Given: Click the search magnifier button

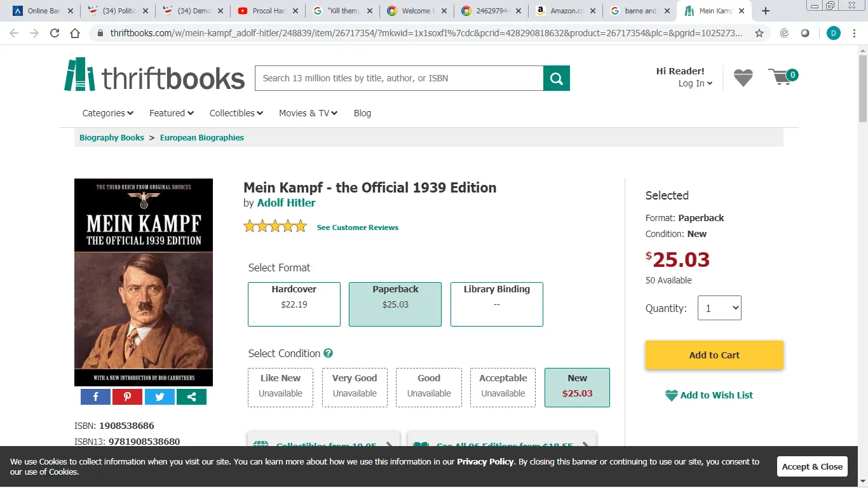Looking at the screenshot, I should pos(556,78).
